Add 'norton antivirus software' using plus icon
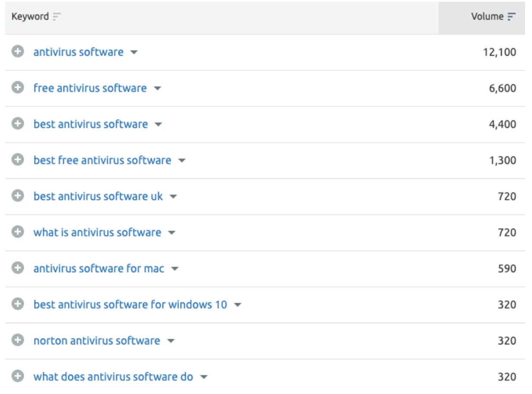The width and height of the screenshot is (532, 394). coord(18,340)
